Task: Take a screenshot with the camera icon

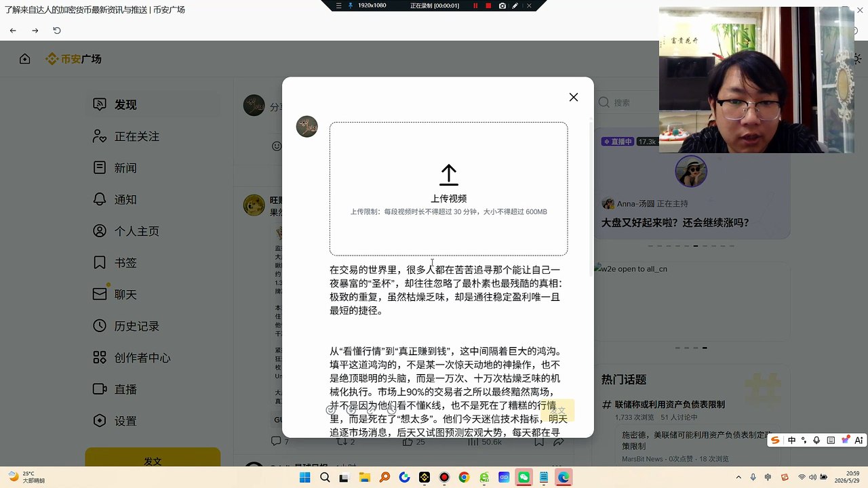Action: click(502, 5)
